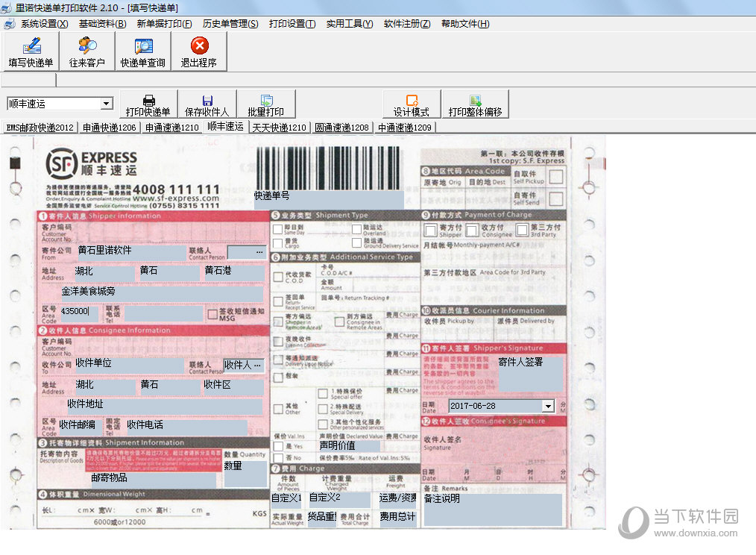Image resolution: width=756 pixels, height=555 pixels.
Task: Switch to the EMS邮政快递2012 tab
Action: click(40, 128)
